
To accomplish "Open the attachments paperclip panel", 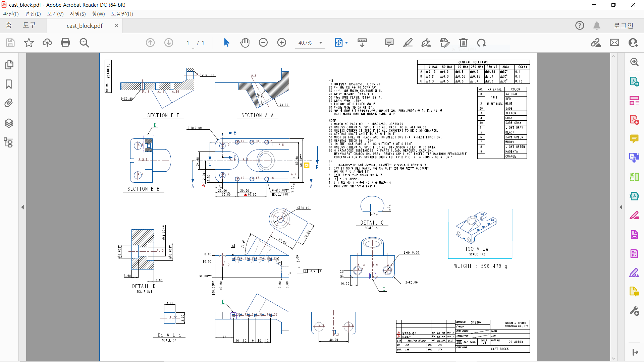I will click(9, 103).
